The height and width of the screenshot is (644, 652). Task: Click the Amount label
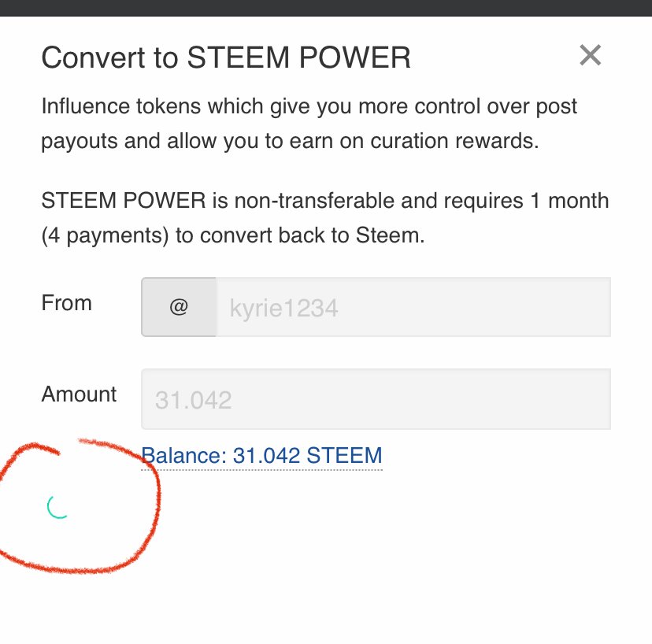[x=79, y=394]
